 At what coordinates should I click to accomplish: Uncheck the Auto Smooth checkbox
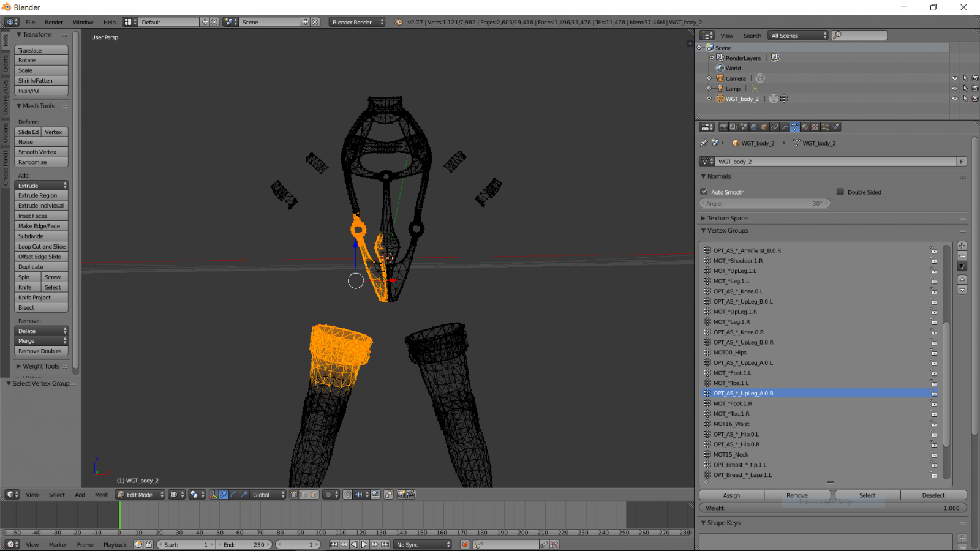tap(704, 192)
